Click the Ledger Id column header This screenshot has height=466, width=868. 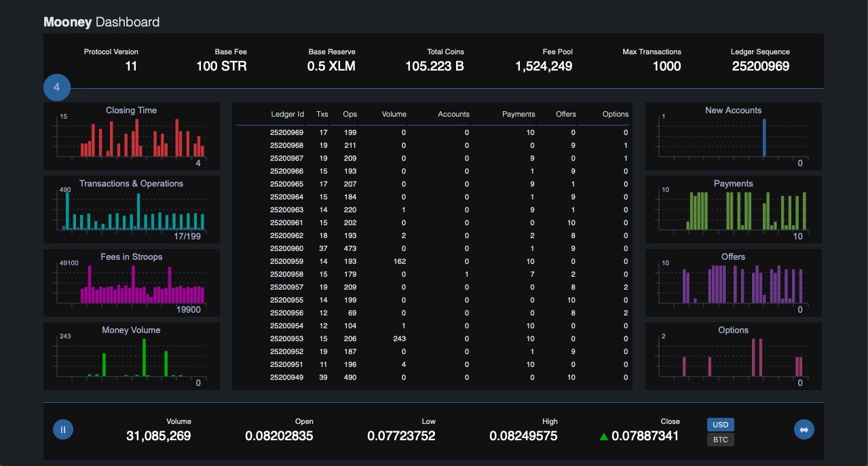(x=287, y=114)
